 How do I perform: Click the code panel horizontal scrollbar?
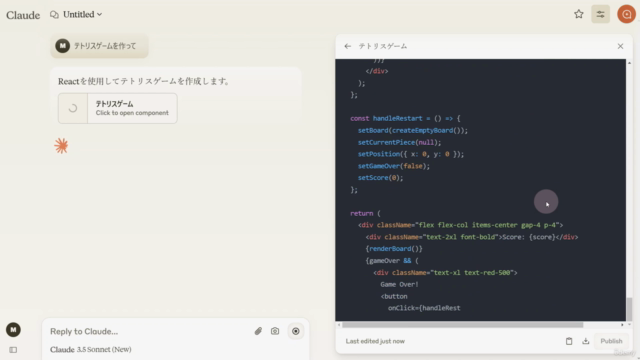(462, 325)
